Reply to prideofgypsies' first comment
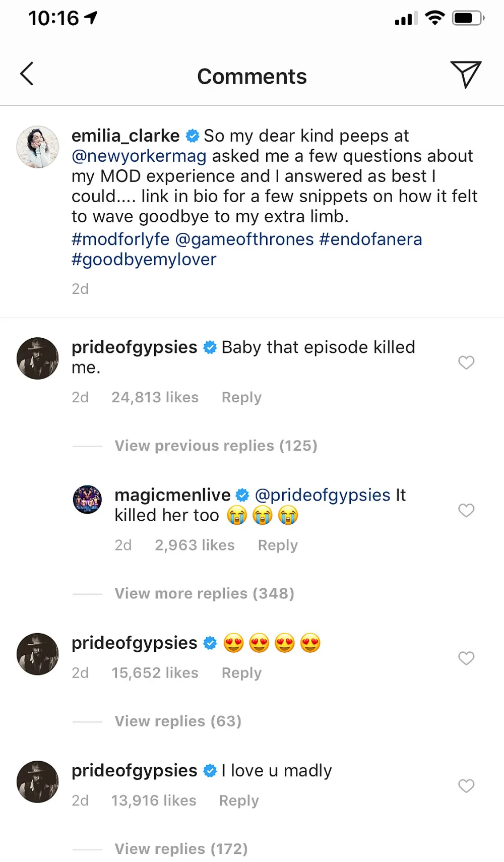 241,397
